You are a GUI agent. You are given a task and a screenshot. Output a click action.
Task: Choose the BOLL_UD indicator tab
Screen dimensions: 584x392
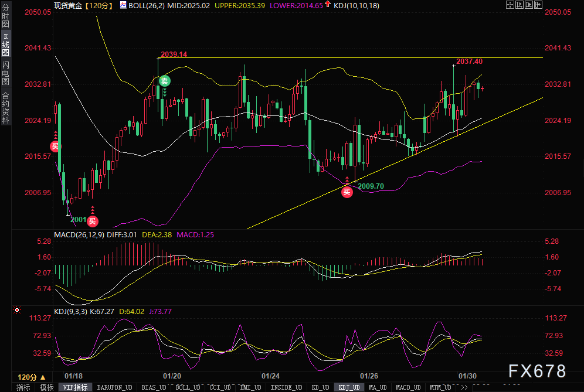[188, 387]
